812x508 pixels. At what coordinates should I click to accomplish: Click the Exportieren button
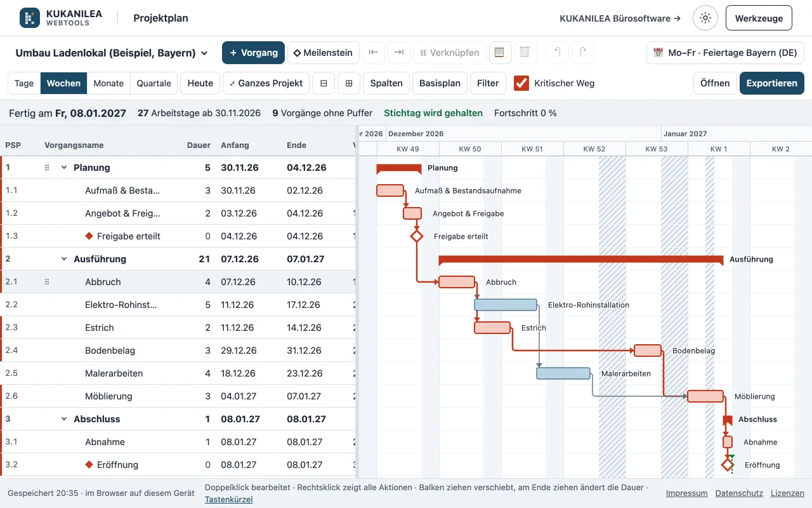point(771,83)
